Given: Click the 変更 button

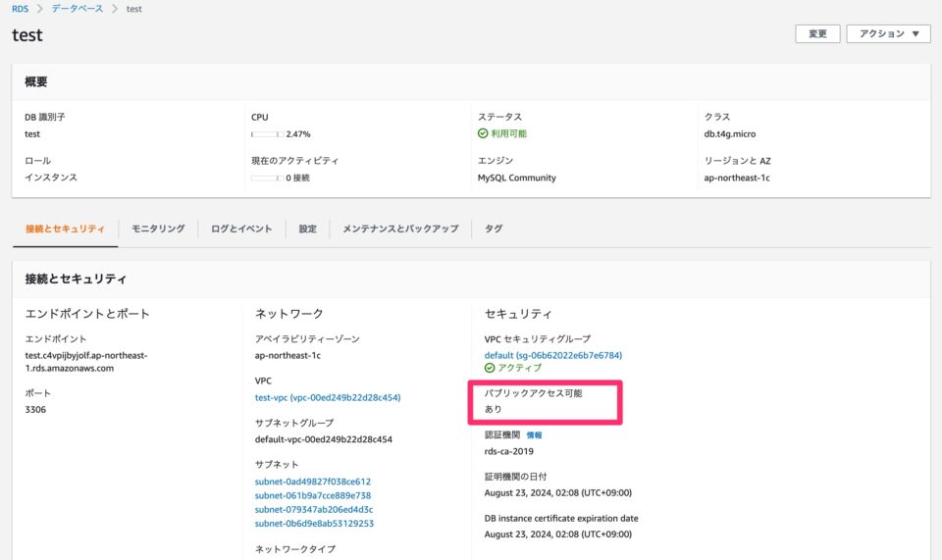Looking at the screenshot, I should [x=816, y=33].
